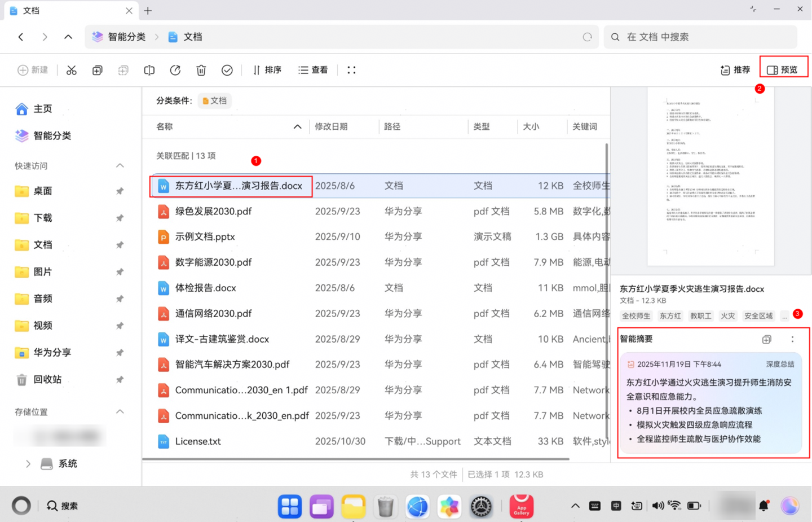Screen dimensions: 812x522
Task: Expand the 系统 storage entry
Action: coord(28,463)
